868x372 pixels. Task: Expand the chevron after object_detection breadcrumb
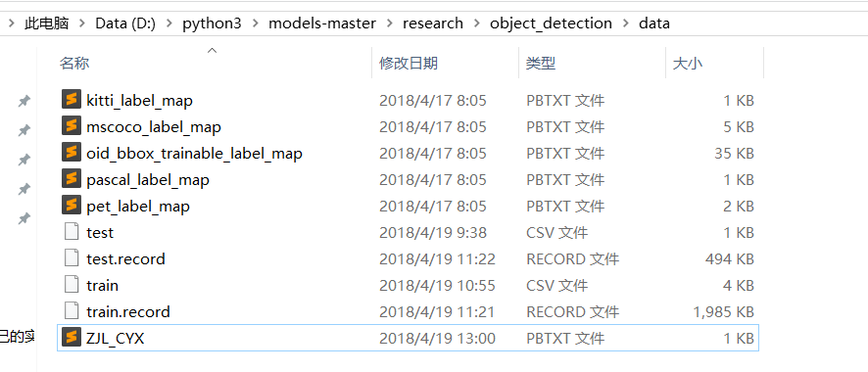626,23
